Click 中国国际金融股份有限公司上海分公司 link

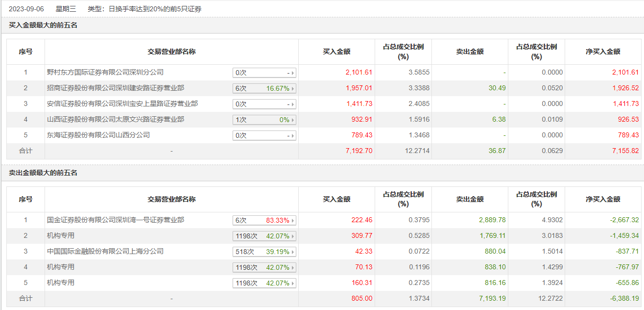click(105, 252)
